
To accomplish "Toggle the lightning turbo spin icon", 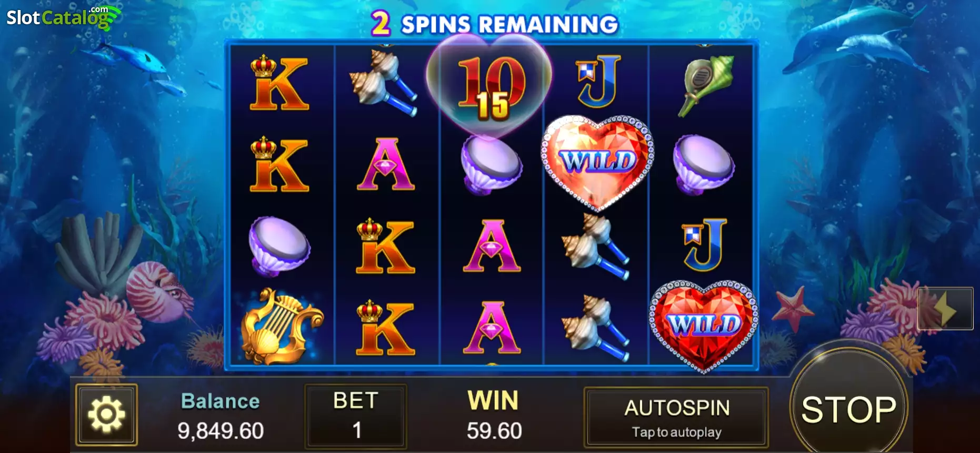I will click(x=945, y=309).
